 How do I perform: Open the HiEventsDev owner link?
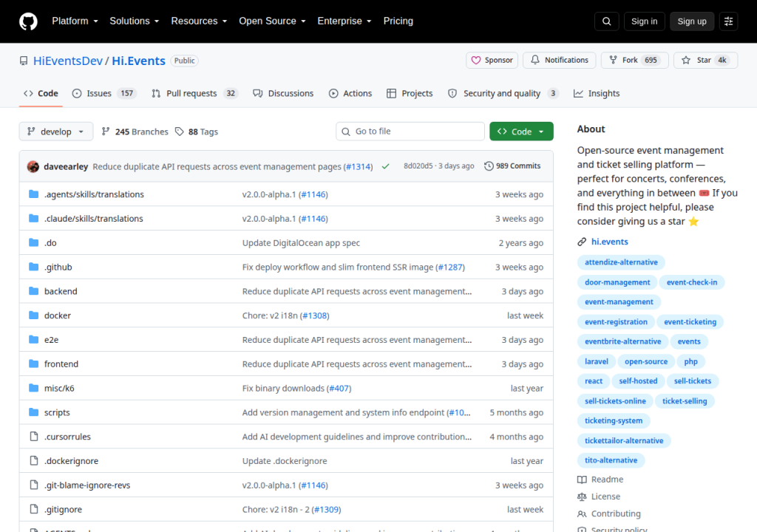[67, 61]
